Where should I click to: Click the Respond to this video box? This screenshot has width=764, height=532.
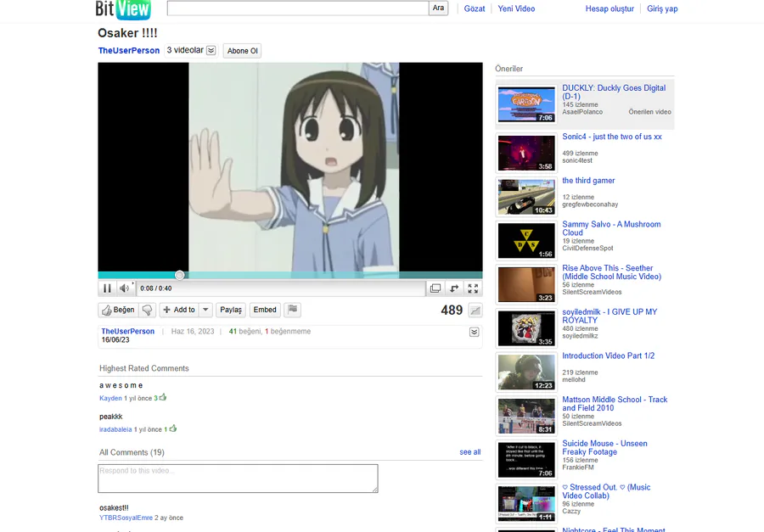click(238, 479)
